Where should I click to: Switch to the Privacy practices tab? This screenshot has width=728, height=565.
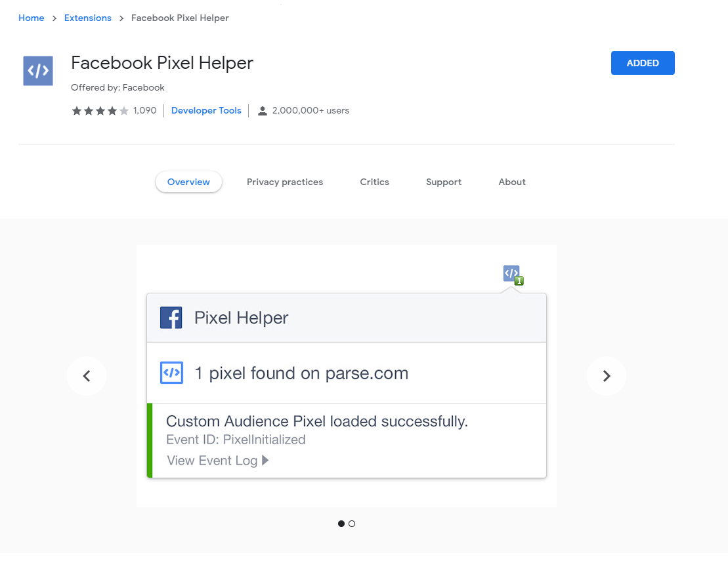285,182
